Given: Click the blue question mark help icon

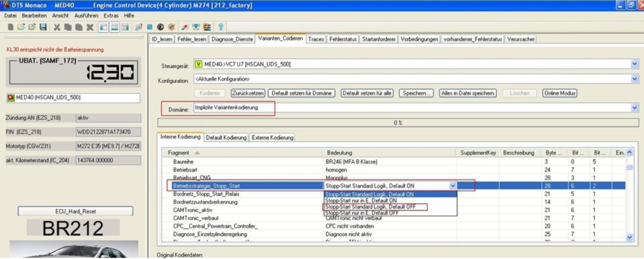Looking at the screenshot, I should coord(221,27).
